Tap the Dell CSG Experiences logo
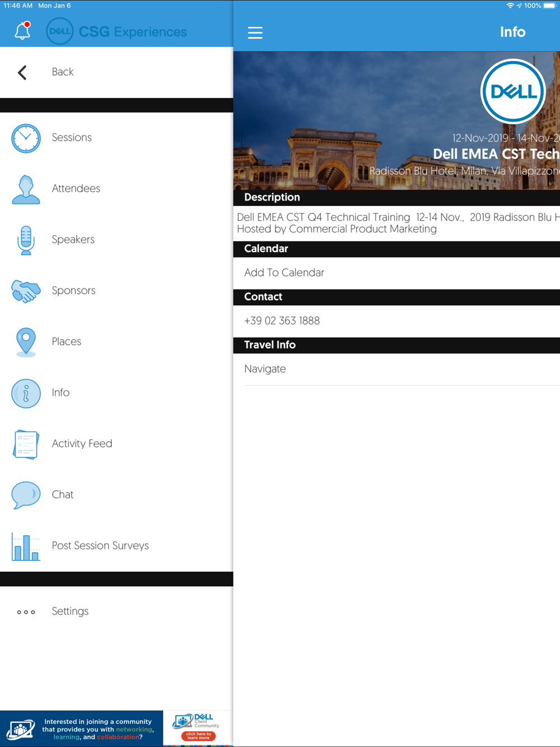560x747 pixels. point(116,31)
